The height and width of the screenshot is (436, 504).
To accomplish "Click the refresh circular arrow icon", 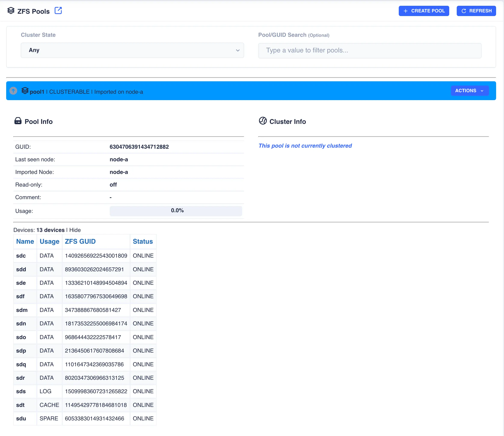I will coord(464,11).
